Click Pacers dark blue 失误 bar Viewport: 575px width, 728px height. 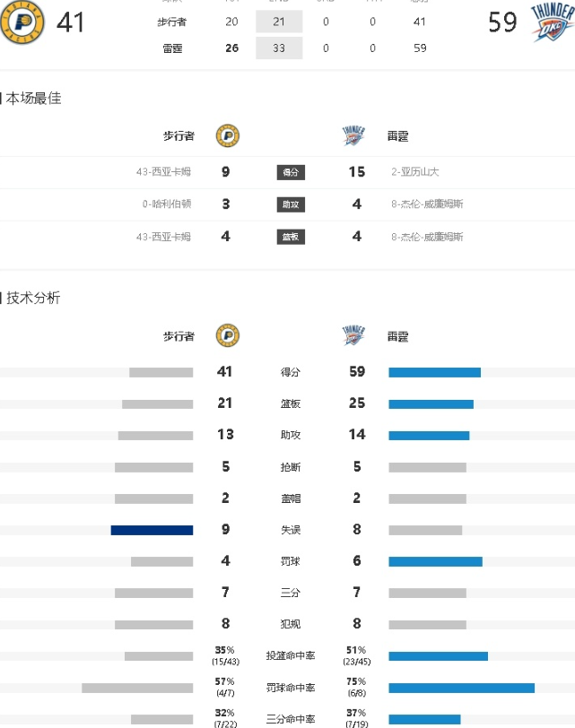point(152,530)
